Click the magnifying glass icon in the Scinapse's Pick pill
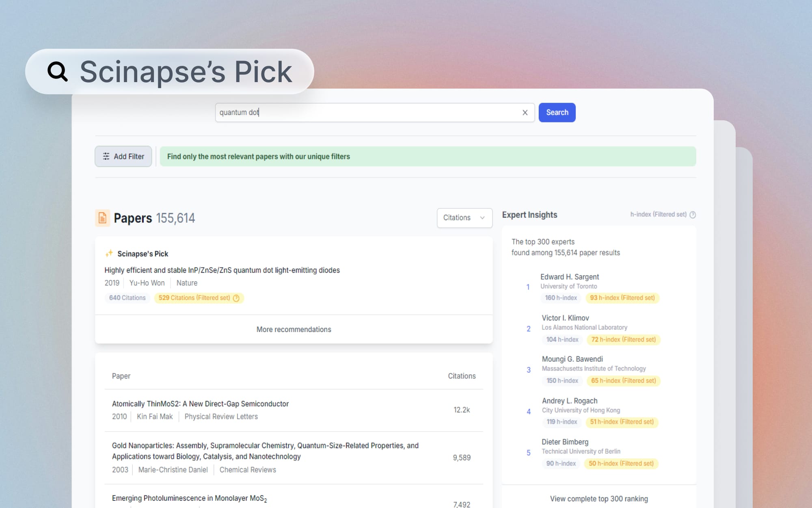This screenshot has height=508, width=812. click(57, 71)
